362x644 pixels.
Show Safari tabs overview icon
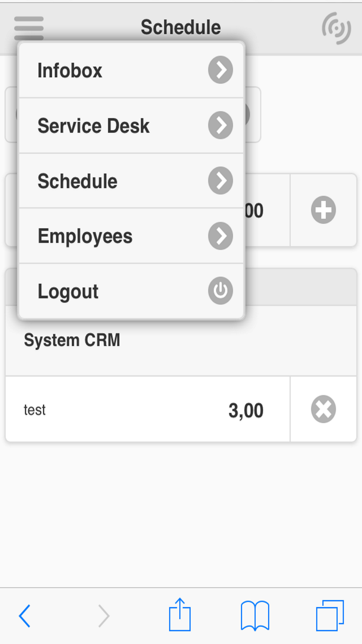click(330, 615)
